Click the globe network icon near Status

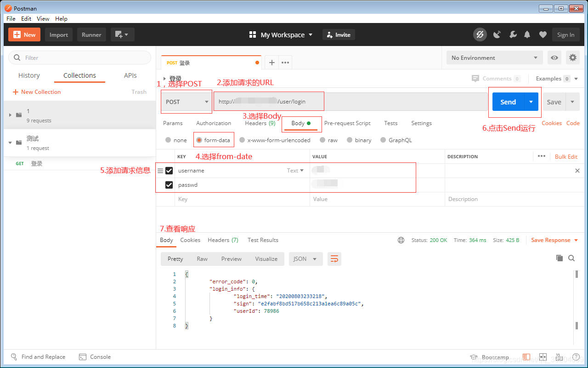401,240
